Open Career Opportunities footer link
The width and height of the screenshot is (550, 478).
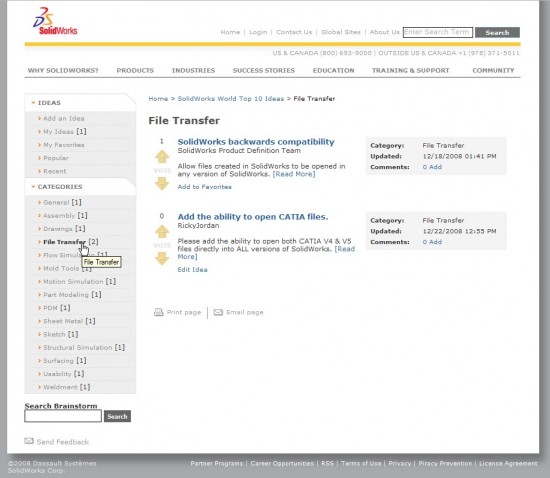(x=282, y=463)
